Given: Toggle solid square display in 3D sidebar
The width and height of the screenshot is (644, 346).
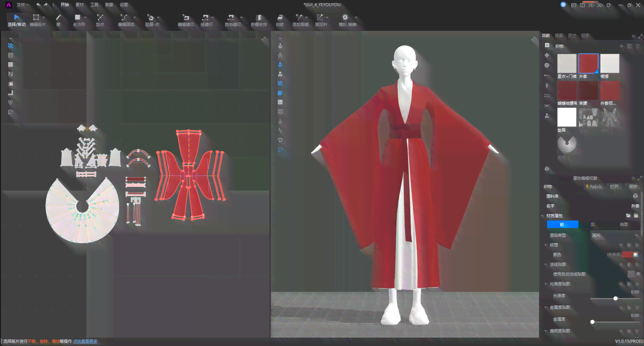Looking at the screenshot, I should coord(280,102).
